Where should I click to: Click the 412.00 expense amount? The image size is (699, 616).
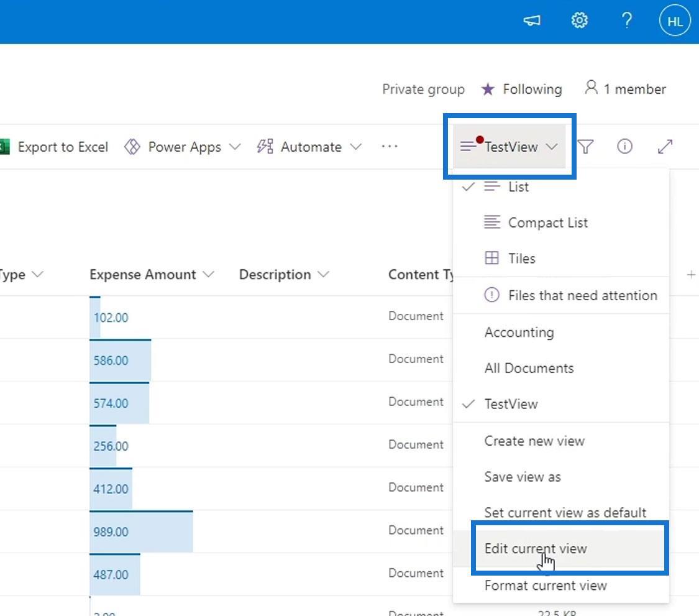coord(111,489)
